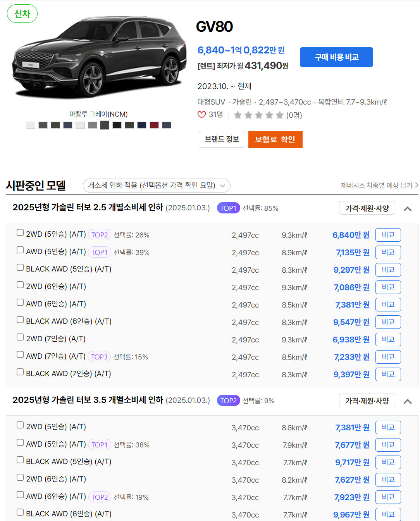
Task: Click TOP2 badge next to 2WD (5인승) 2.5
Action: pyautogui.click(x=100, y=235)
